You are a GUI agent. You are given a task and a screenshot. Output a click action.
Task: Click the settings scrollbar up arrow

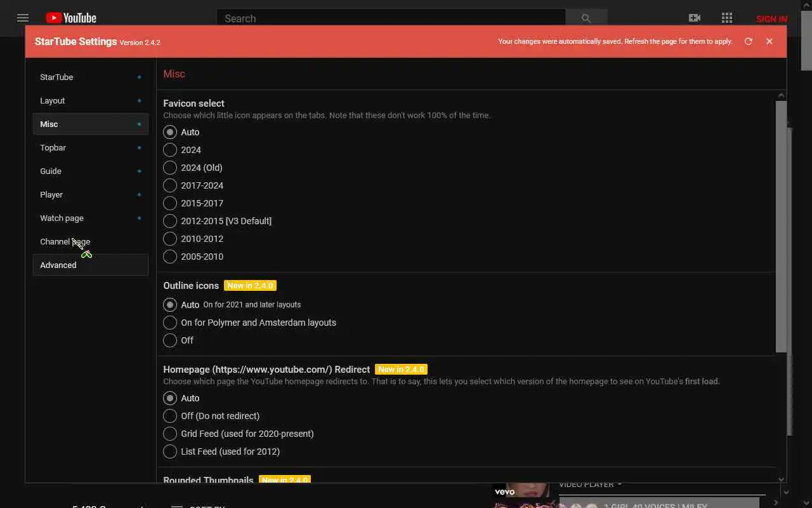781,95
